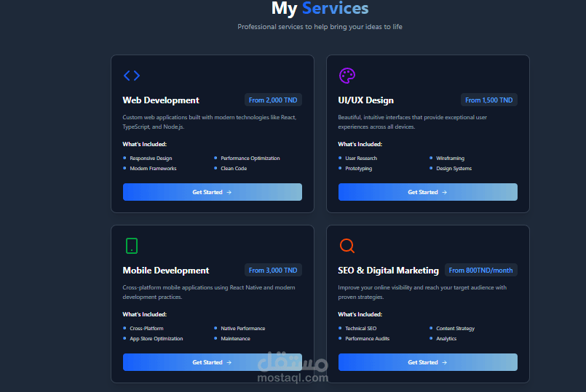Viewport: 586px width, 392px height.
Task: Click the Web Development code brackets icon
Action: [132, 76]
